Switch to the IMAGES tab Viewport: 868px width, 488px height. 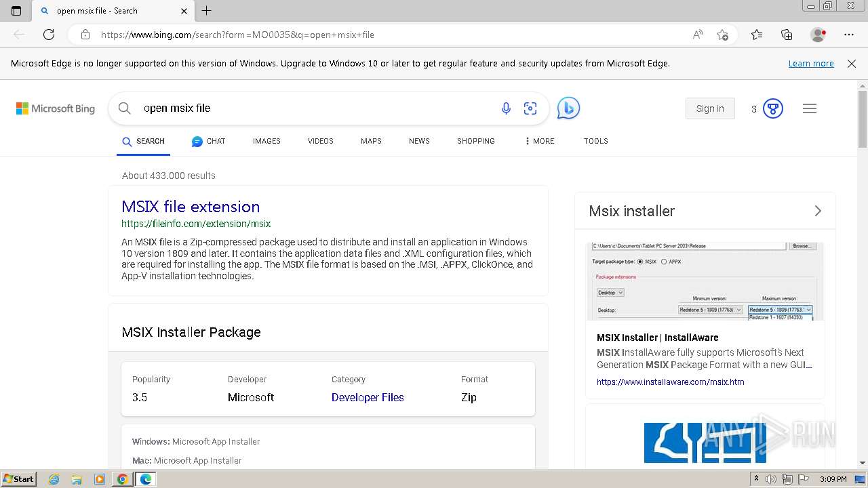click(267, 141)
